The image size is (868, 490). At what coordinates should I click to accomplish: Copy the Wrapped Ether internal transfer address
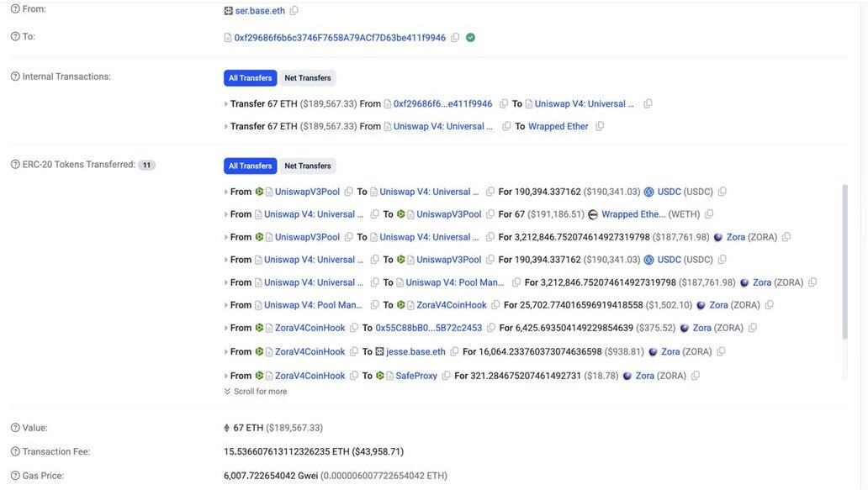point(600,127)
